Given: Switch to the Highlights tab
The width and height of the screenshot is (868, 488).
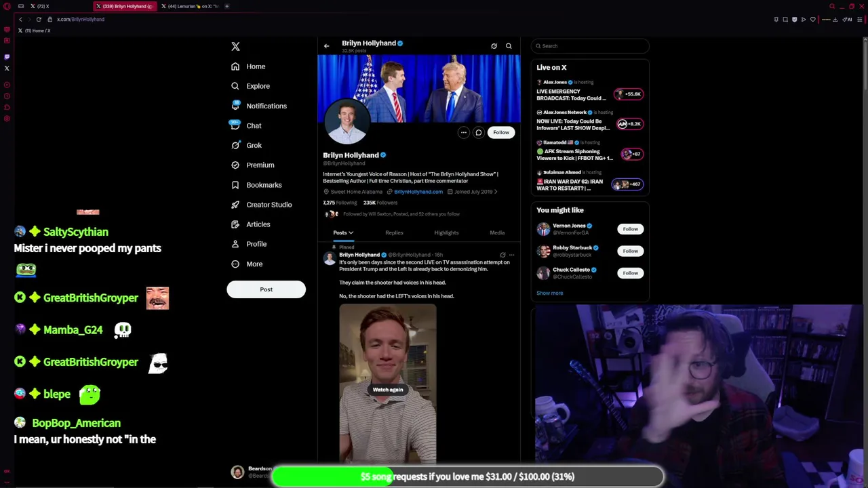Looking at the screenshot, I should pos(446,232).
